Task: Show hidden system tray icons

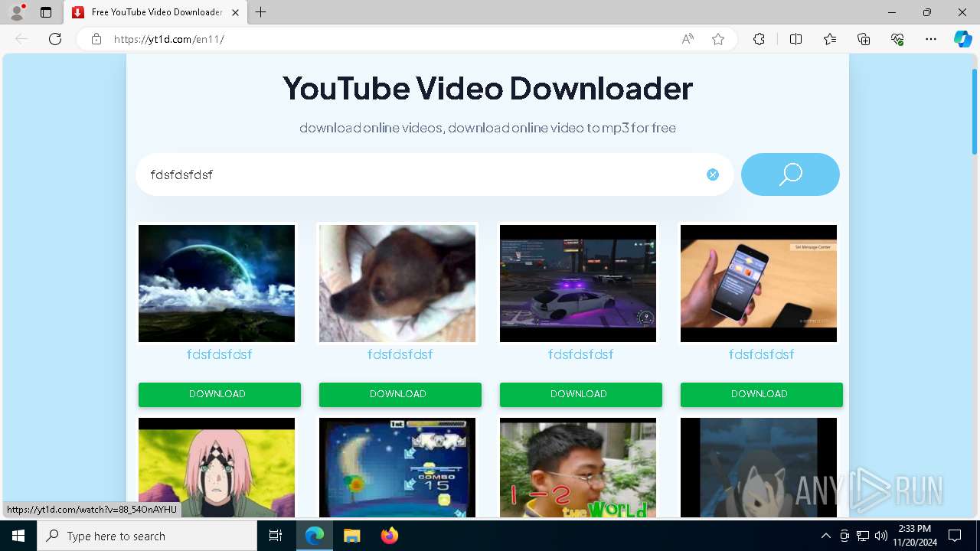Action: (825, 536)
